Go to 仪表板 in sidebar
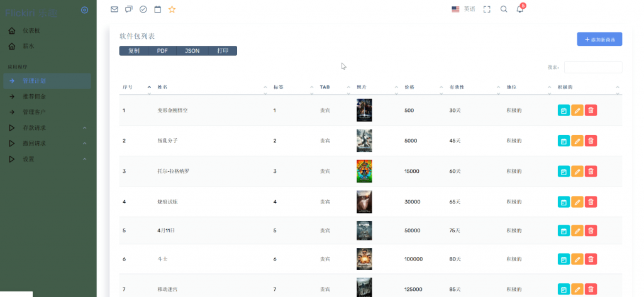The height and width of the screenshot is (297, 644). pyautogui.click(x=31, y=31)
